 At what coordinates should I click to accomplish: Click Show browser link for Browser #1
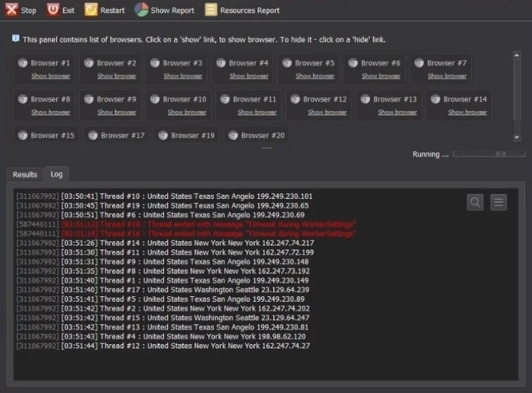51,76
